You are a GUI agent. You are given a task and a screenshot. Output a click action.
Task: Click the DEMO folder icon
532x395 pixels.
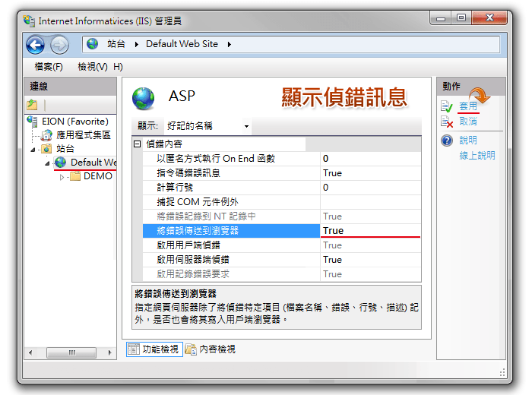point(75,176)
